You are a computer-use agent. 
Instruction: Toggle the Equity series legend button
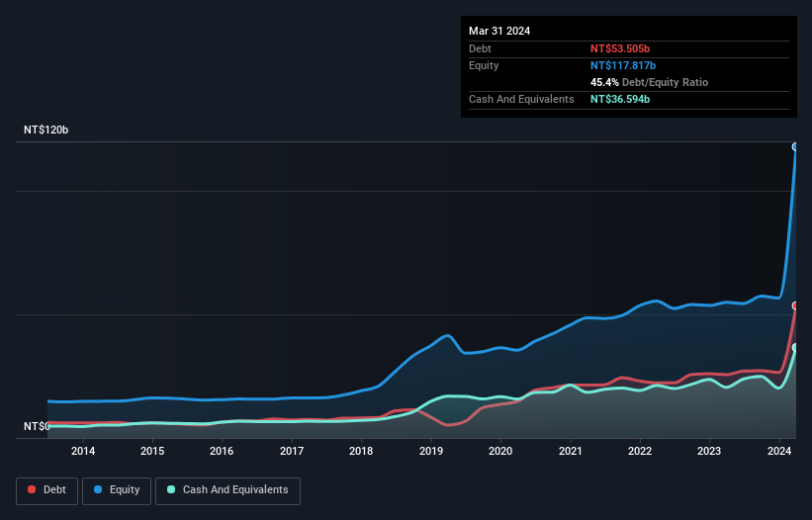coord(117,490)
